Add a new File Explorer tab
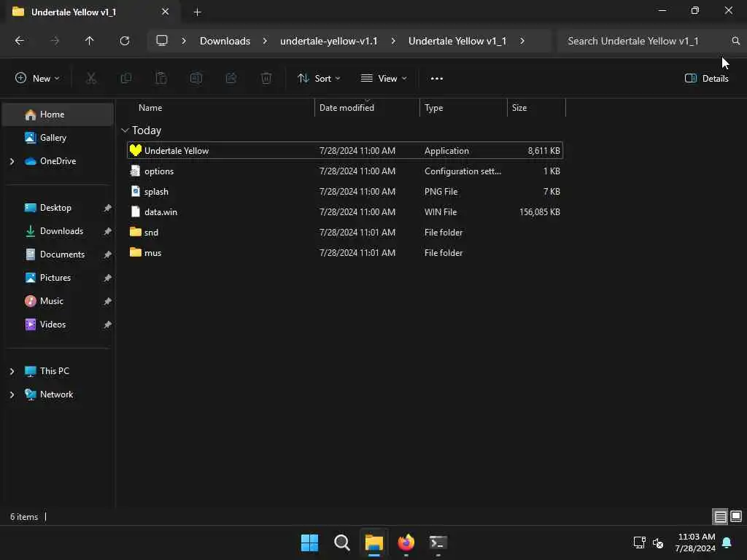 click(197, 12)
